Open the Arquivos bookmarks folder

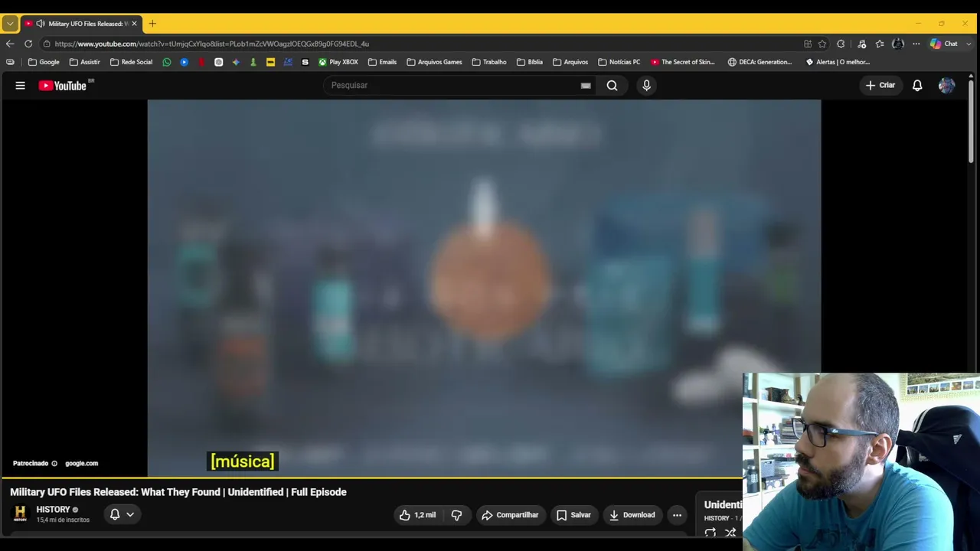point(570,62)
